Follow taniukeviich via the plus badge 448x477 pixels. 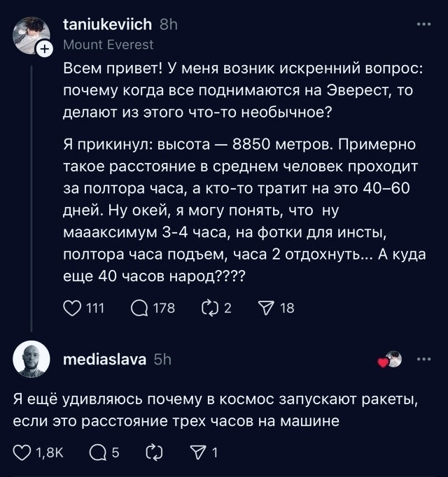[44, 49]
